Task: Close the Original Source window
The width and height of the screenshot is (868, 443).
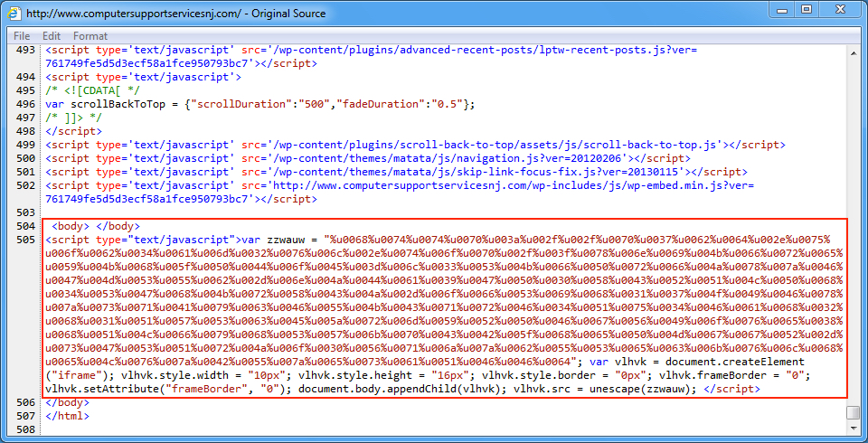Action: (841, 9)
